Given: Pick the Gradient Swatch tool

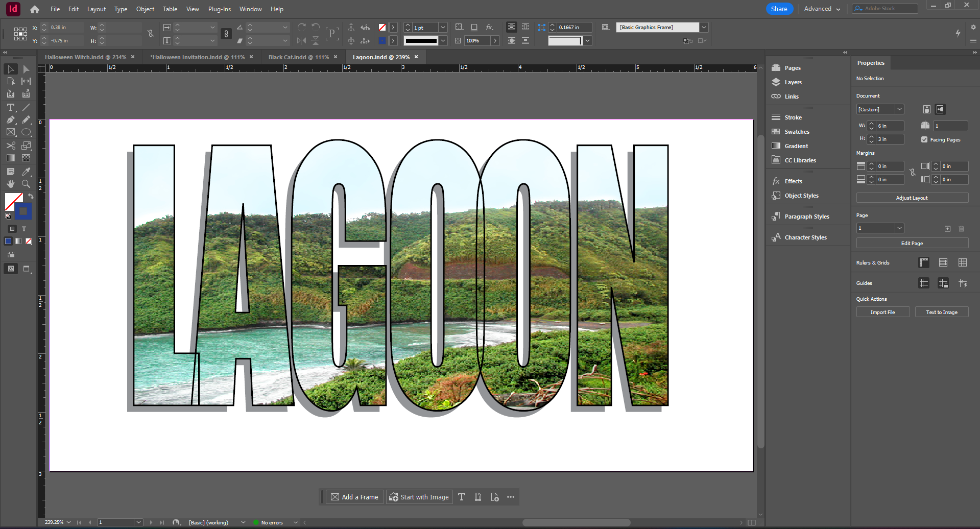Looking at the screenshot, I should 11,158.
